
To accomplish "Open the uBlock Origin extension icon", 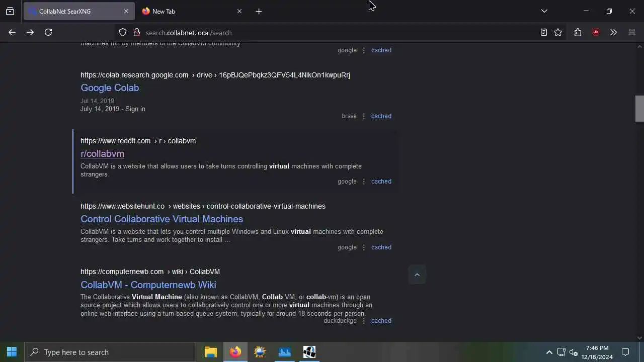I will tap(596, 32).
